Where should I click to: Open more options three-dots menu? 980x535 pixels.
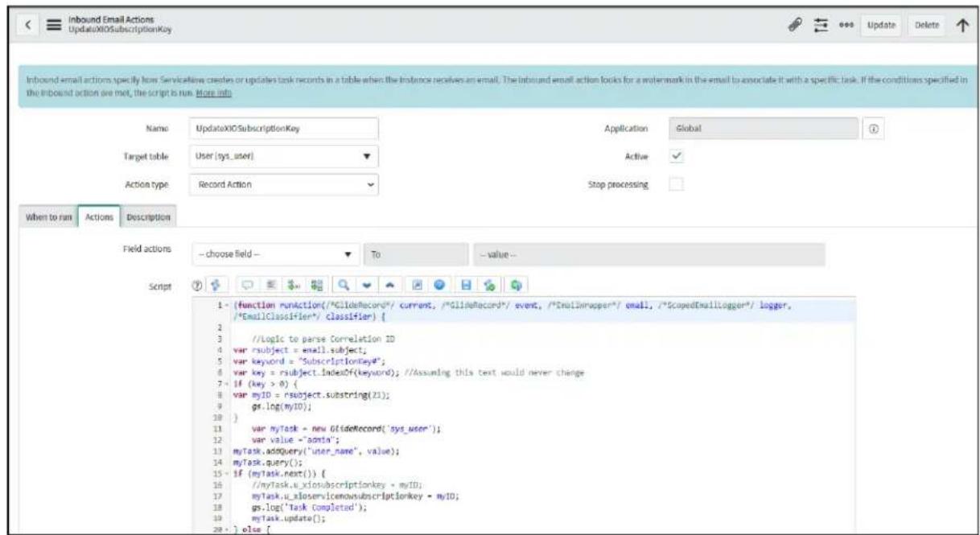click(846, 23)
